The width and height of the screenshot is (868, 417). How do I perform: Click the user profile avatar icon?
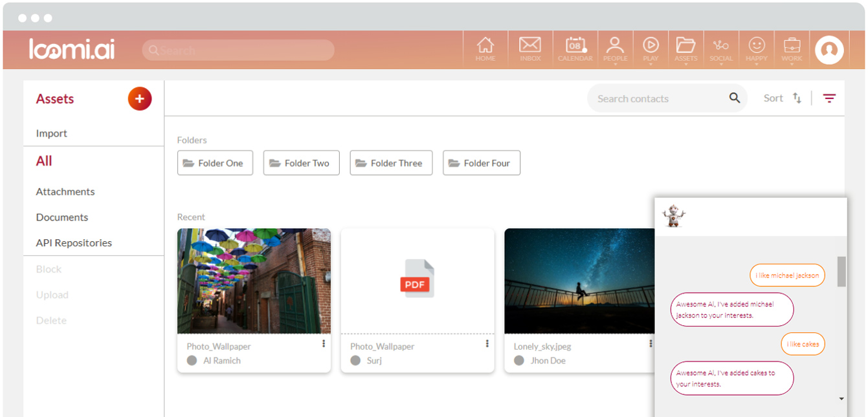(829, 49)
